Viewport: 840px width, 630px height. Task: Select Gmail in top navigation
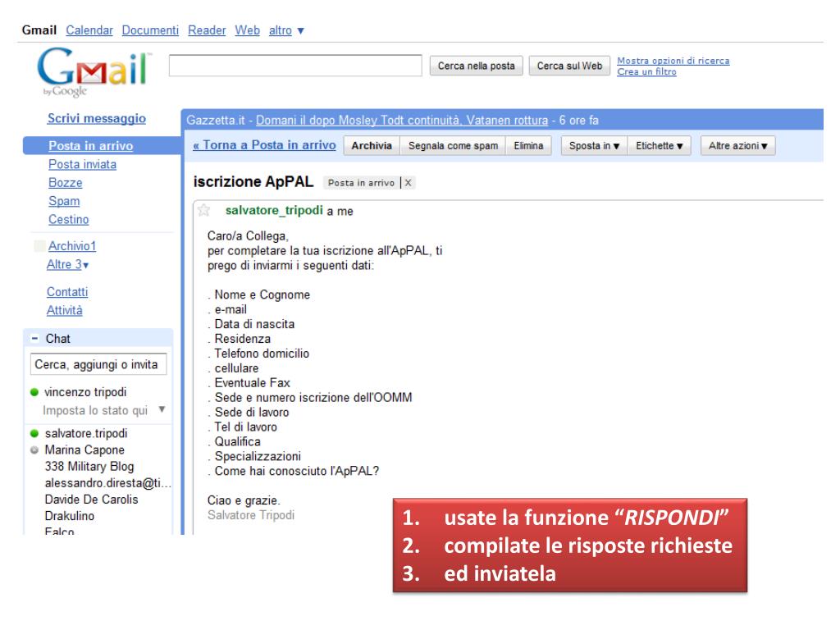click(39, 30)
